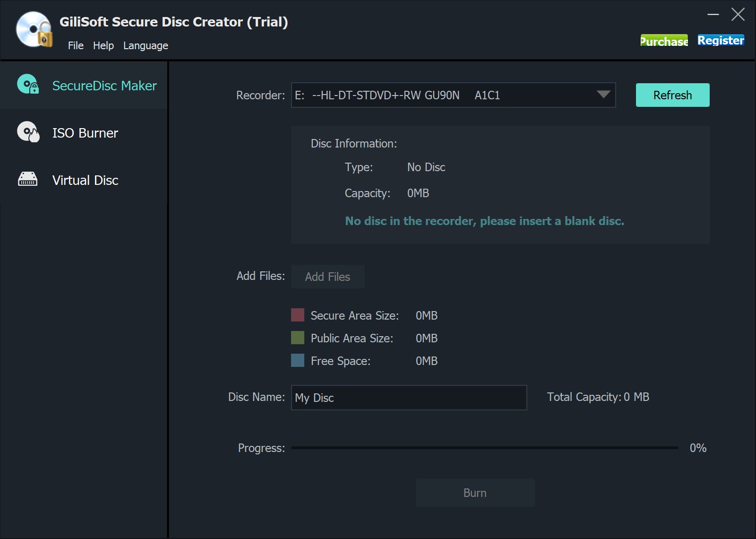The image size is (756, 539).
Task: Open the Recorder drive dropdown arrow
Action: click(603, 95)
